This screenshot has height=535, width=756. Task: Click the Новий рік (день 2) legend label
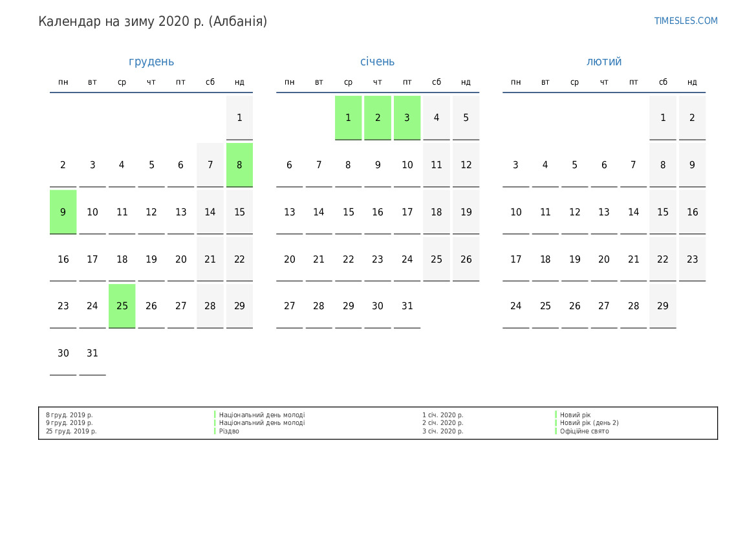pyautogui.click(x=589, y=423)
